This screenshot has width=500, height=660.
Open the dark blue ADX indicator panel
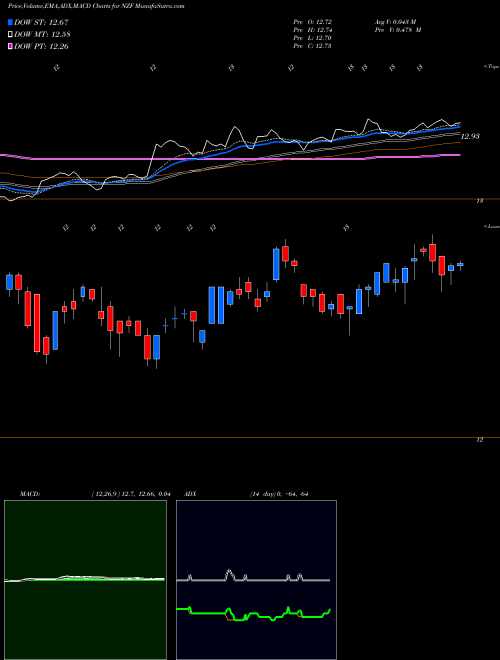point(256,580)
